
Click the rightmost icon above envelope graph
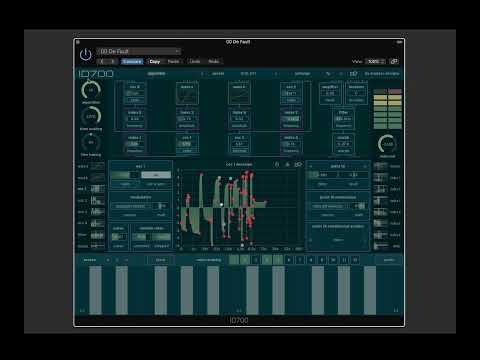point(298,164)
